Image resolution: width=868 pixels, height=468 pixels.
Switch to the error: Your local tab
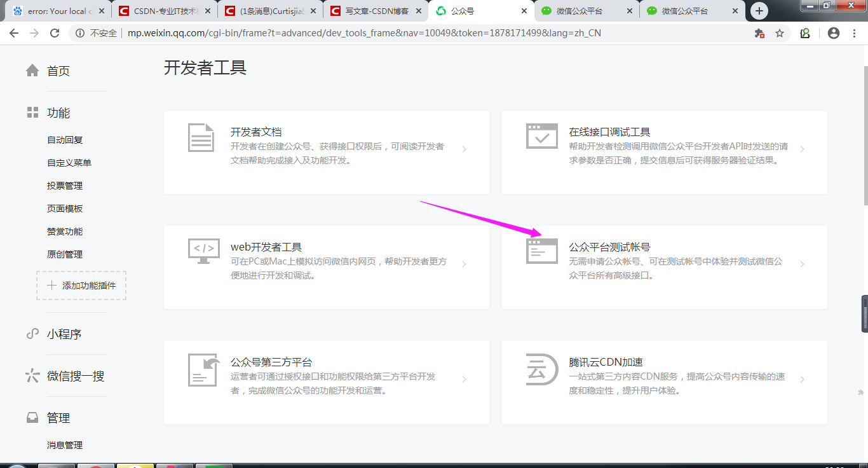pyautogui.click(x=58, y=11)
